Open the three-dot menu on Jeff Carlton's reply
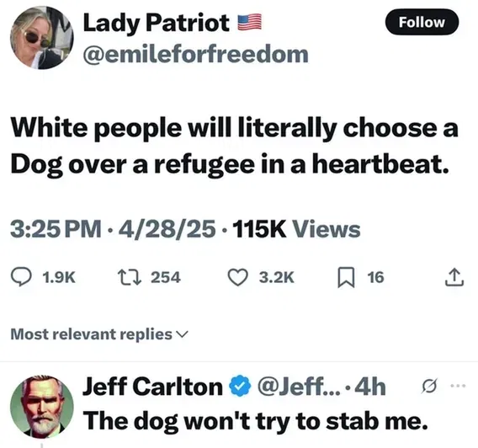This screenshot has height=448, width=478. (458, 386)
